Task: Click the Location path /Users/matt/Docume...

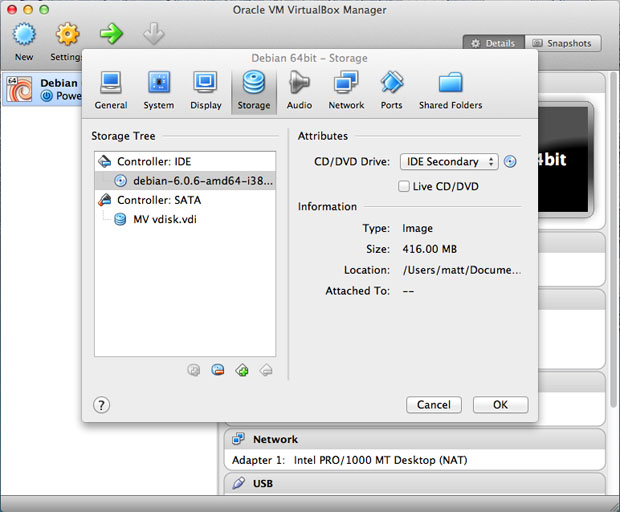Action: [461, 270]
